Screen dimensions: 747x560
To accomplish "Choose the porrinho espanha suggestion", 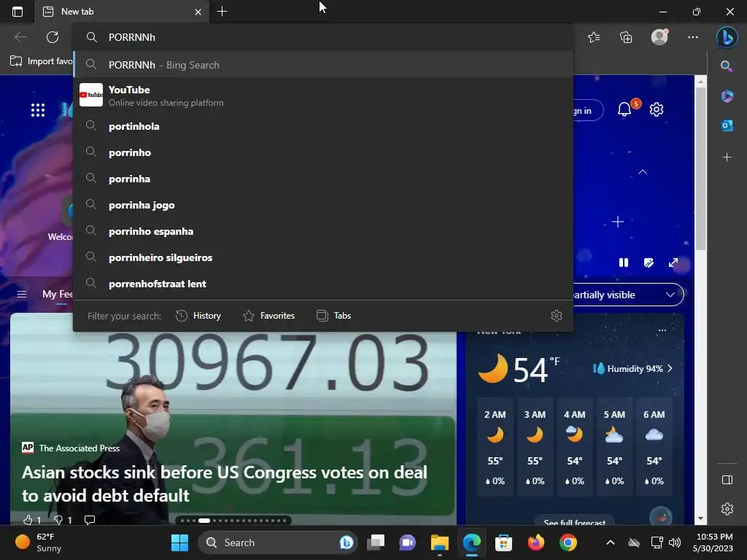I will 324,231.
